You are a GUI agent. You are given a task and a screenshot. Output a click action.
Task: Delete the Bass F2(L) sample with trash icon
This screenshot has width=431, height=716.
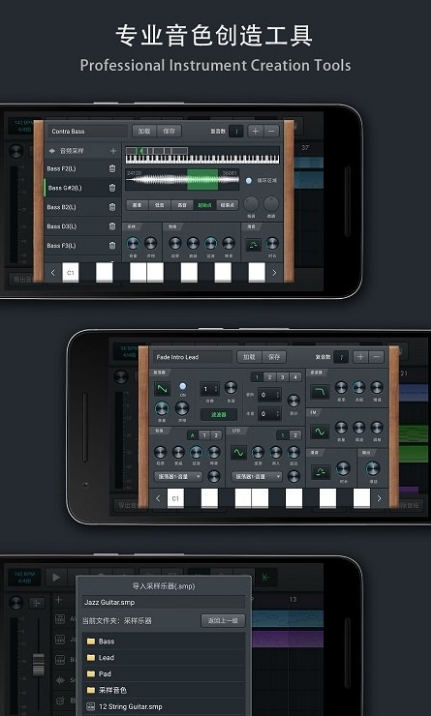tap(112, 168)
